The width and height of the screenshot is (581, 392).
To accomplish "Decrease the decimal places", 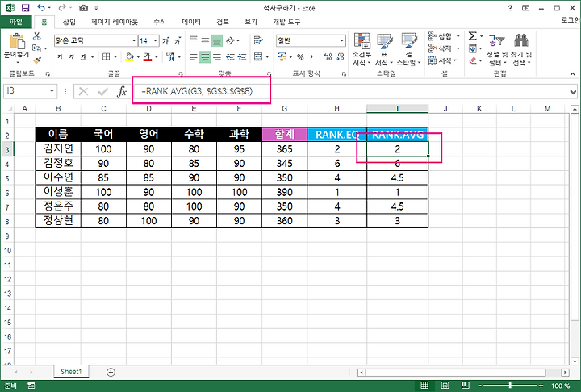I will click(340, 56).
